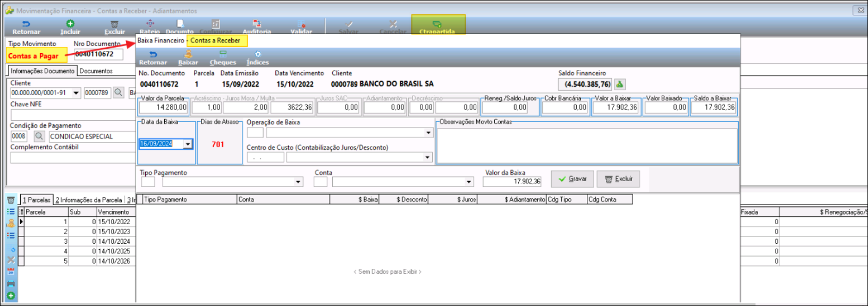868x306 pixels.
Task: Click first list icon in left sidebar
Action: tap(11, 211)
